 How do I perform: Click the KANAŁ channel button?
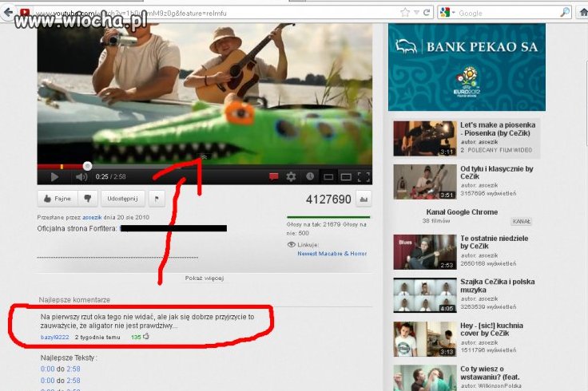pyautogui.click(x=521, y=221)
